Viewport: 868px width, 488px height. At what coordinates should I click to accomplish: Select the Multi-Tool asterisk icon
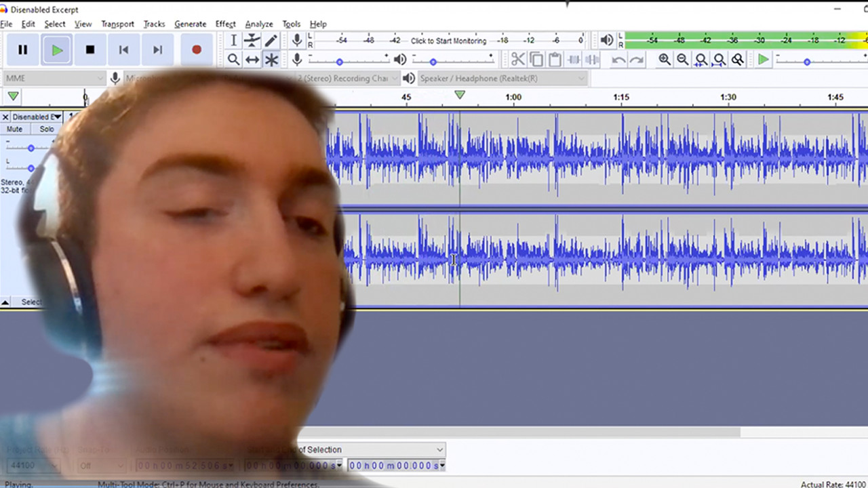point(271,60)
